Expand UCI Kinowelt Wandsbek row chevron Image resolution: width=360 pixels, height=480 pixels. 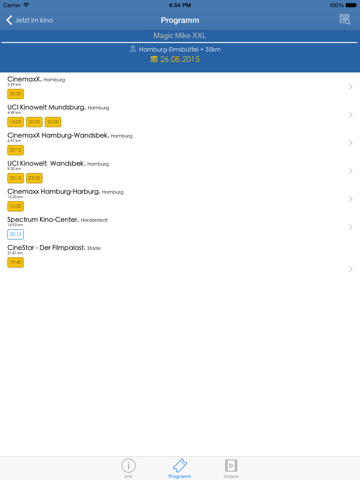(x=350, y=171)
